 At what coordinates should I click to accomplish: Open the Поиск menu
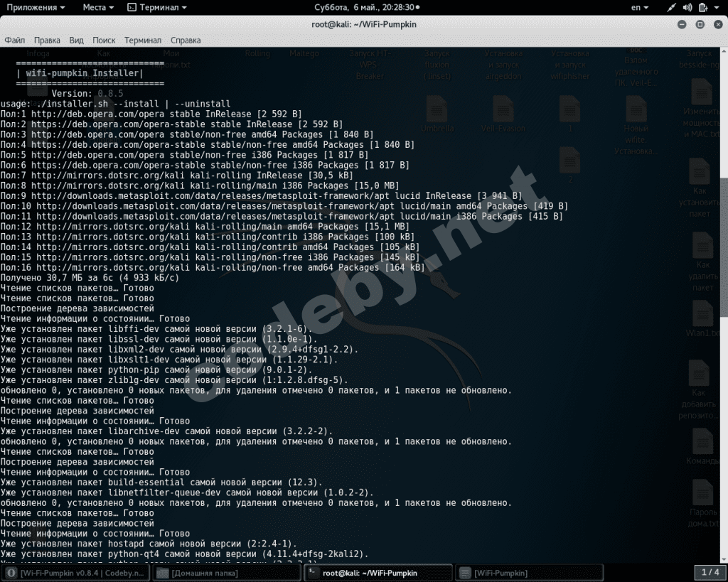click(104, 41)
